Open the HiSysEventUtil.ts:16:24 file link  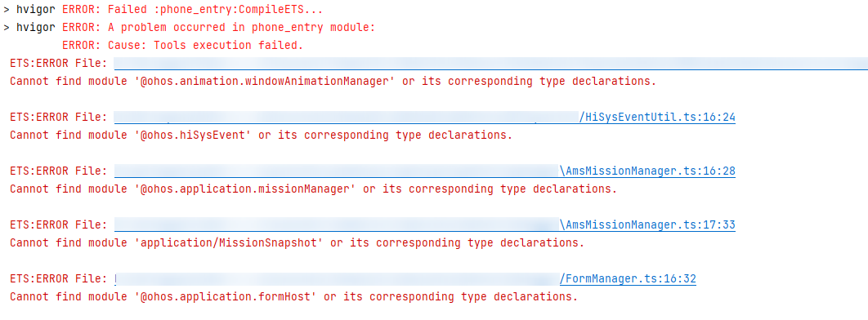point(657,118)
